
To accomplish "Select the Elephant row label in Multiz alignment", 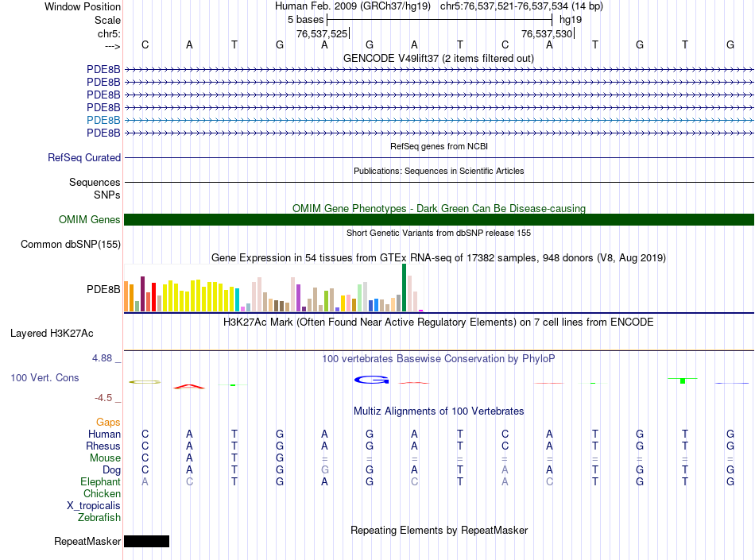I will click(101, 482).
